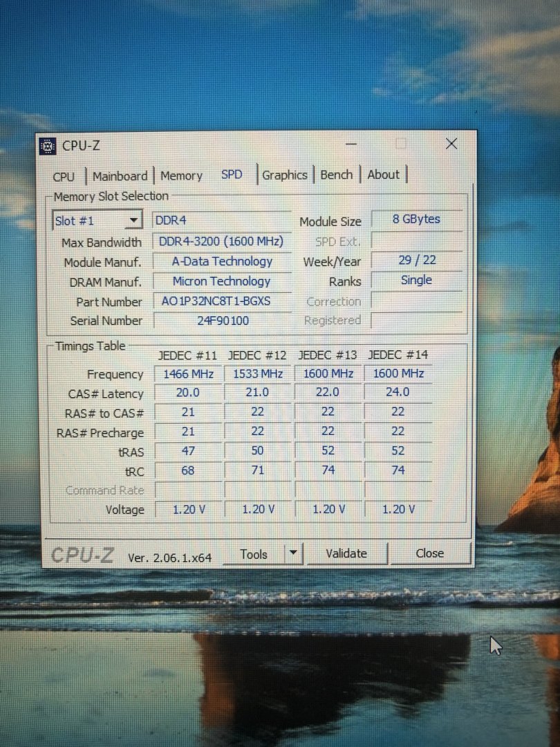Select the JEDEC #11 Voltage 1.20 V cell
560x747 pixels.
click(189, 510)
